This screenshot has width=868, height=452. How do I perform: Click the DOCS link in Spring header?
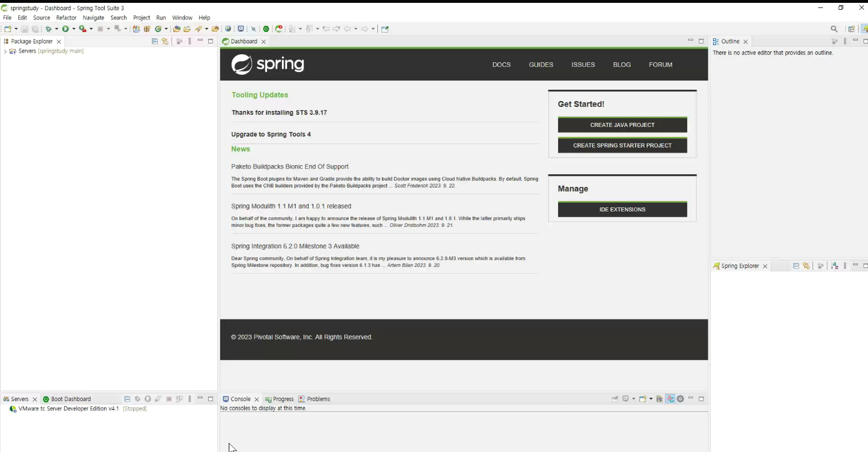(x=501, y=65)
